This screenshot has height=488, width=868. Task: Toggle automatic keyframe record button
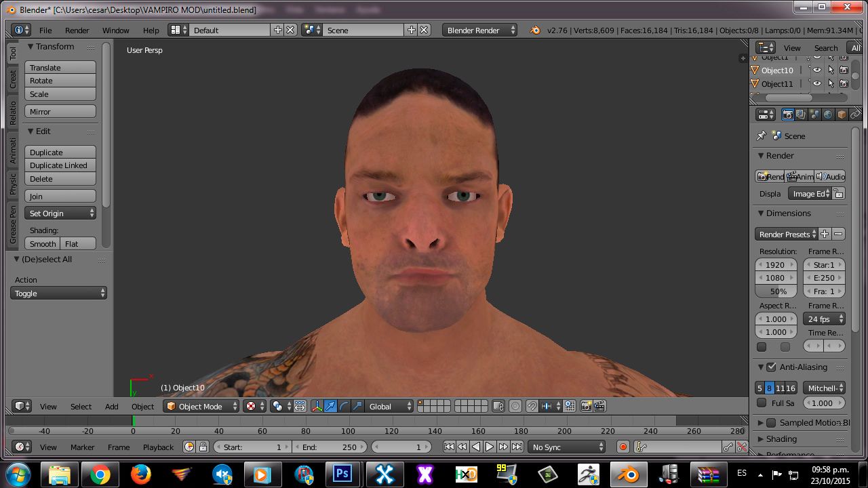tap(623, 447)
